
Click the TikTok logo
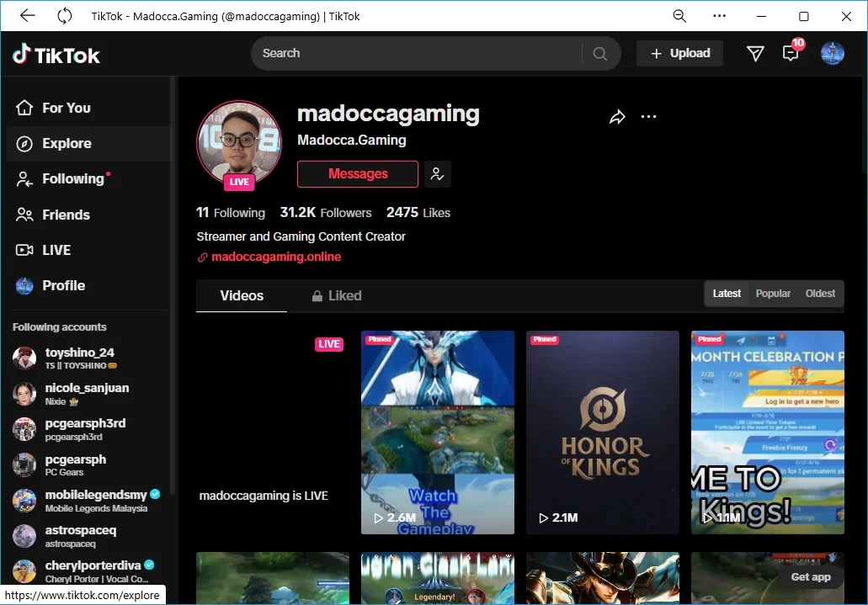click(x=56, y=55)
